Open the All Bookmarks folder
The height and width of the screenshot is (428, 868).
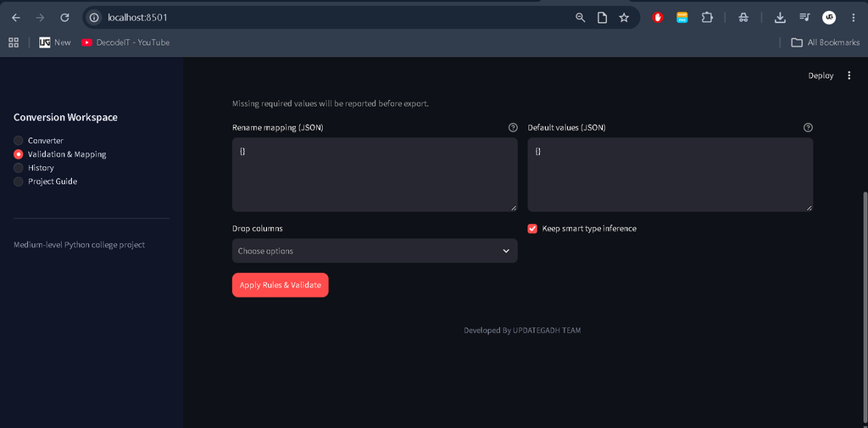click(x=826, y=42)
